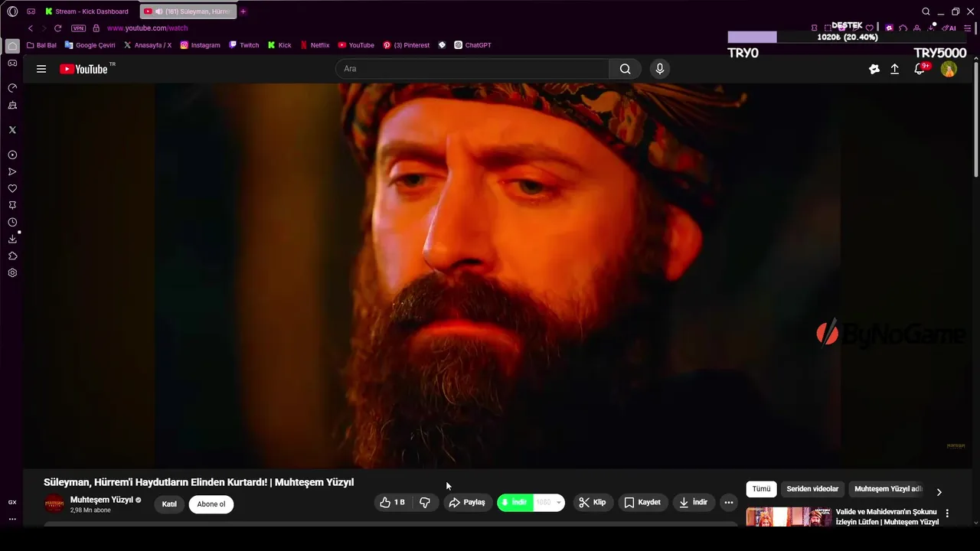Image resolution: width=980 pixels, height=551 pixels.
Task: Open the Muhteşem Yüzyıl channel name link
Action: coord(102,500)
